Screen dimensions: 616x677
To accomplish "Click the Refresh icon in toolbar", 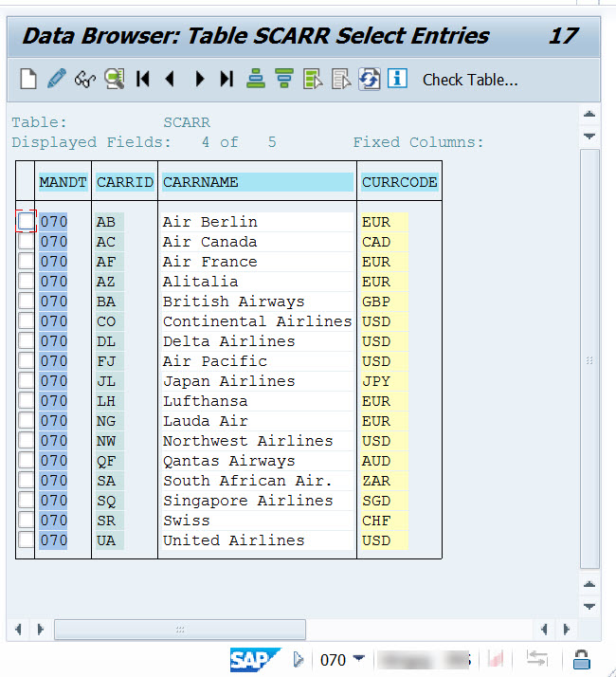I will click(x=369, y=80).
